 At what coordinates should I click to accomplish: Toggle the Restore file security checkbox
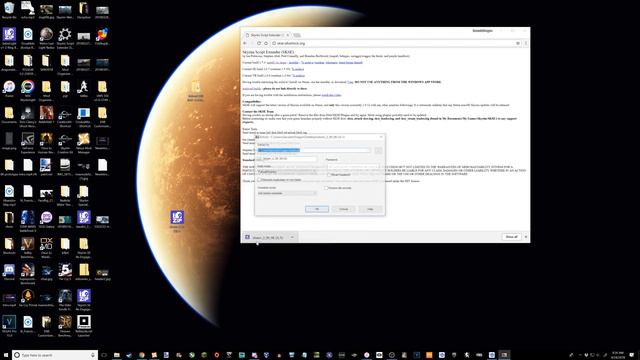[326, 188]
